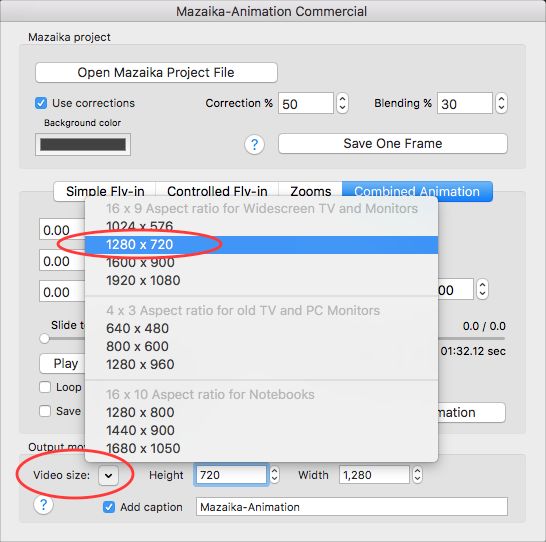Click the Correction % input field
546x542 pixels.
(306, 103)
